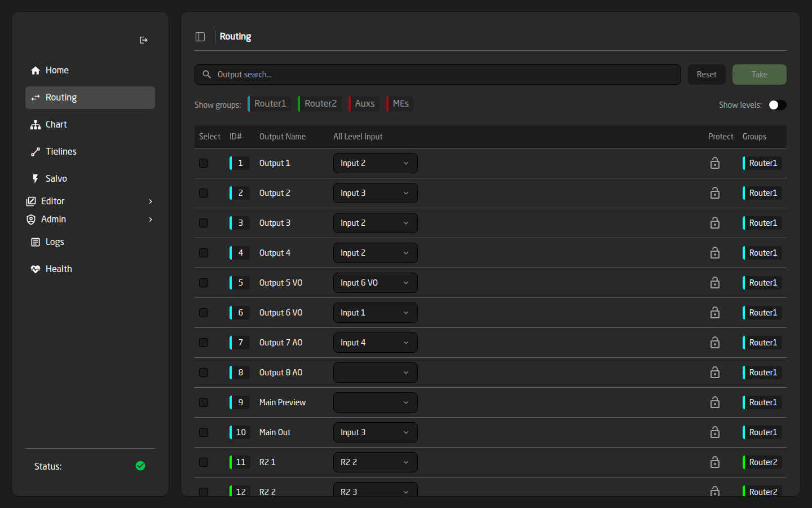Click the protect lock for Output 8 AO
812x508 pixels.
(x=715, y=373)
